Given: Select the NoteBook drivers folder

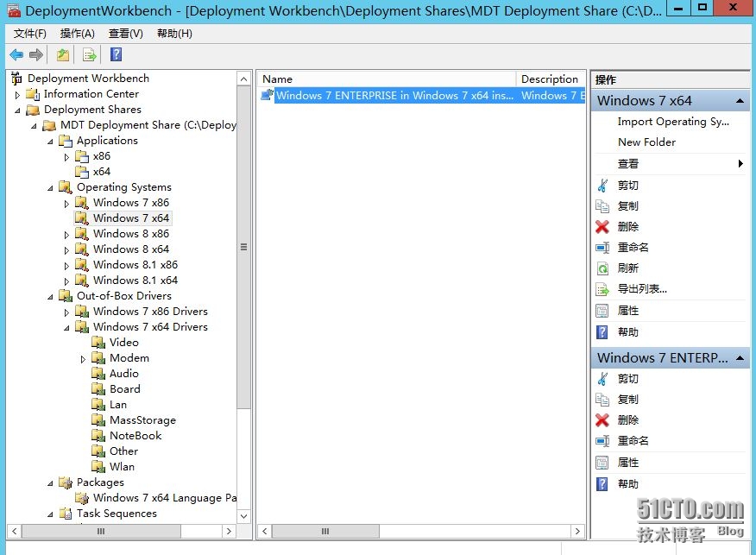Looking at the screenshot, I should click(135, 436).
